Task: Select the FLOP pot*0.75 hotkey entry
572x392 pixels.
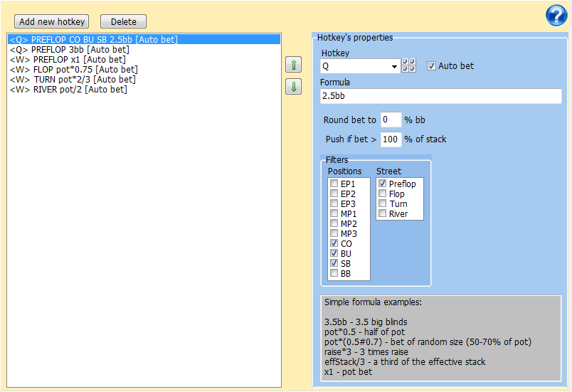Action: pos(74,70)
